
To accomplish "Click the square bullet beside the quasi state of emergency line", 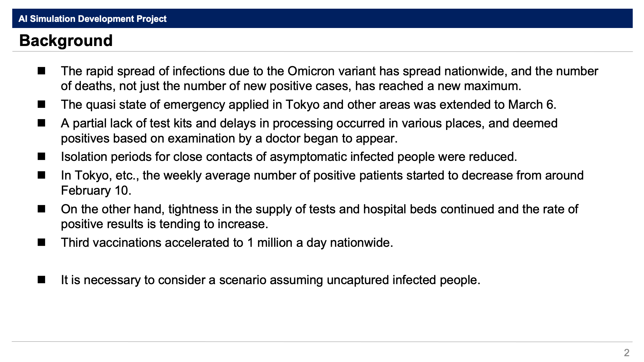I will point(41,104).
